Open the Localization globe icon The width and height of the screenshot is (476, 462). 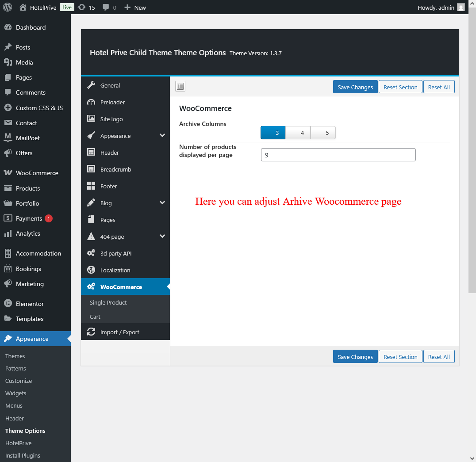click(x=91, y=270)
